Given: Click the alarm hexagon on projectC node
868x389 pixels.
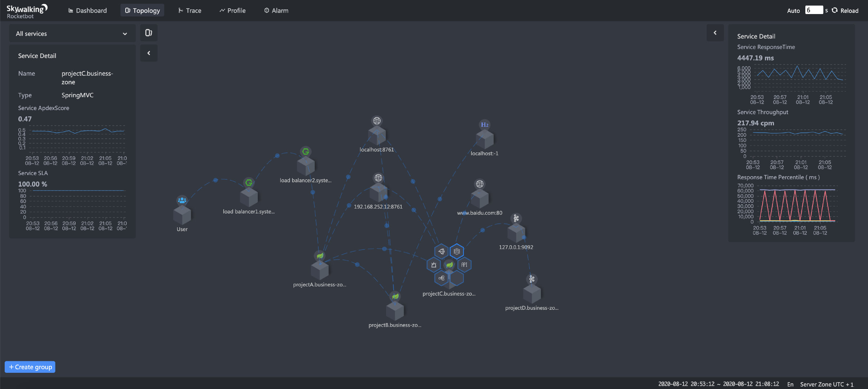Looking at the screenshot, I should coord(434,265).
